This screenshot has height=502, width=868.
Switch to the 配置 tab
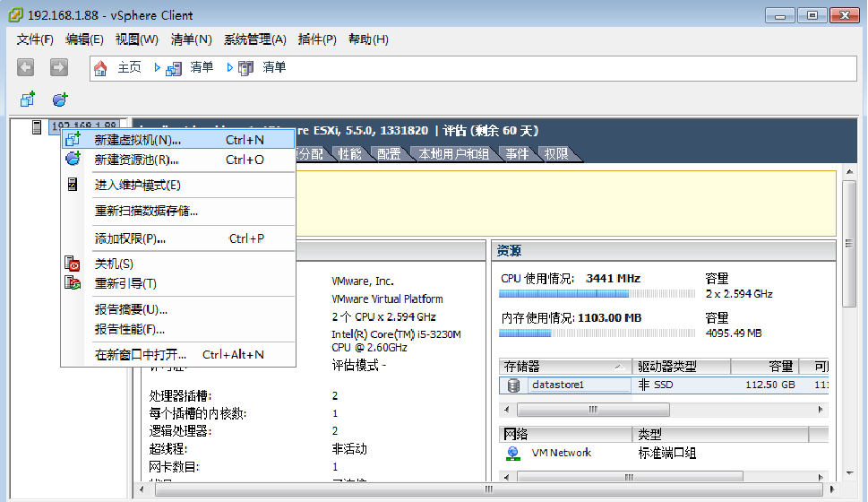[x=389, y=154]
